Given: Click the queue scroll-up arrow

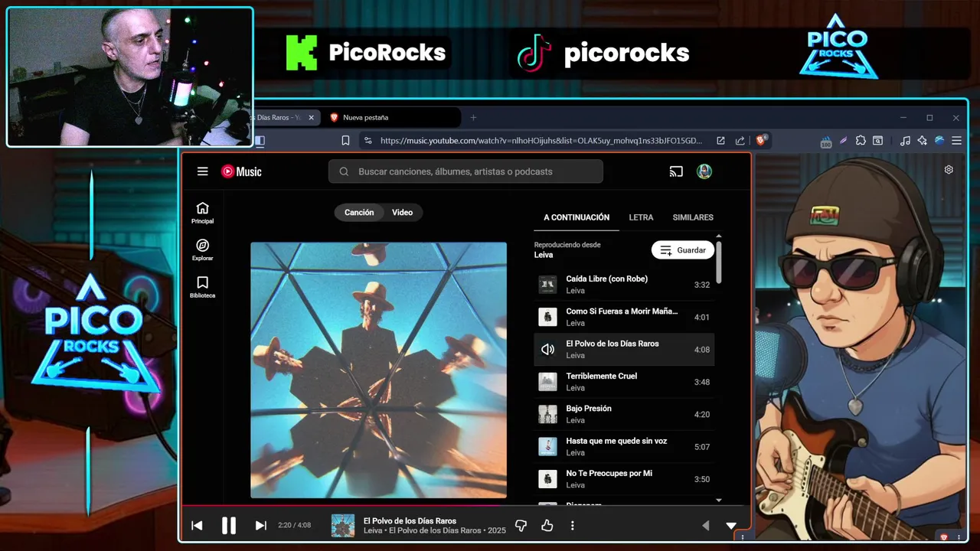Looking at the screenshot, I should [x=719, y=236].
